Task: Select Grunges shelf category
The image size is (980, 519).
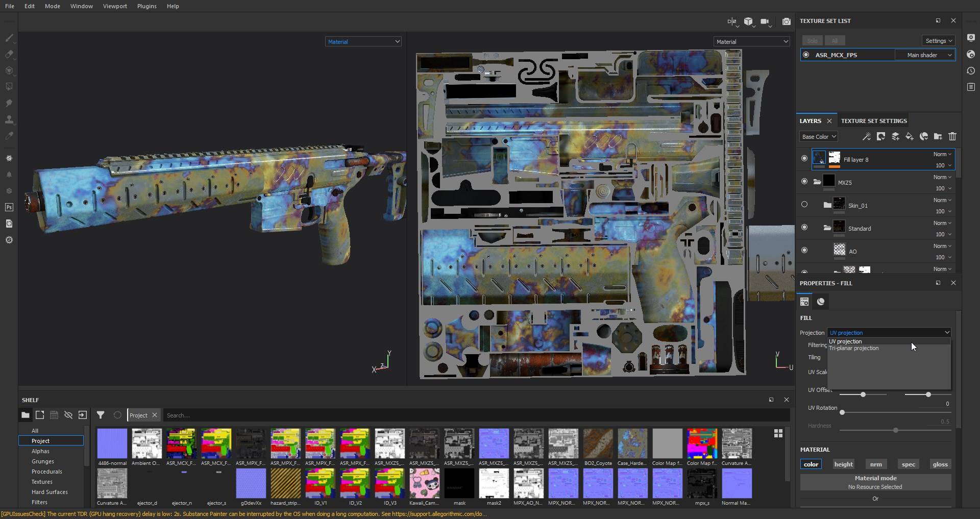Action: pos(43,461)
